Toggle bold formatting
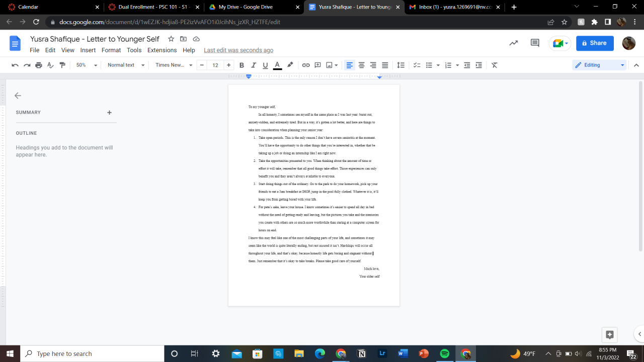 coord(242,65)
